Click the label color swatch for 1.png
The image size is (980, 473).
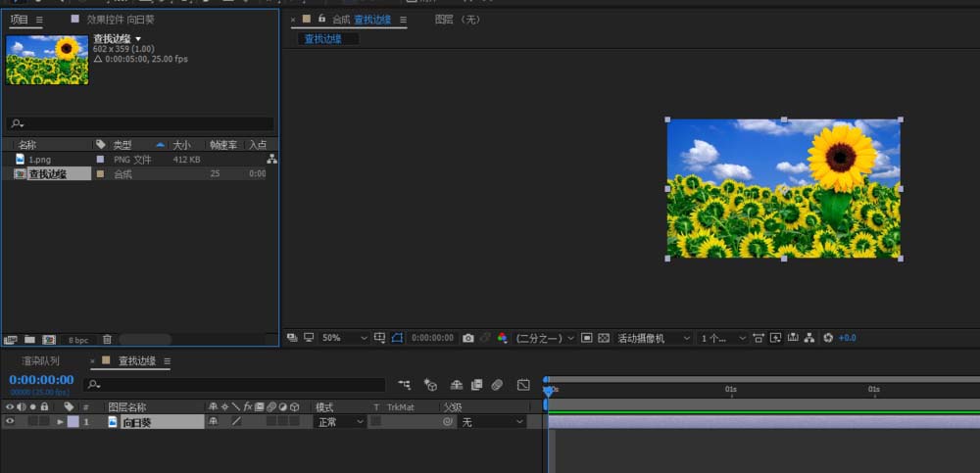pyautogui.click(x=100, y=160)
